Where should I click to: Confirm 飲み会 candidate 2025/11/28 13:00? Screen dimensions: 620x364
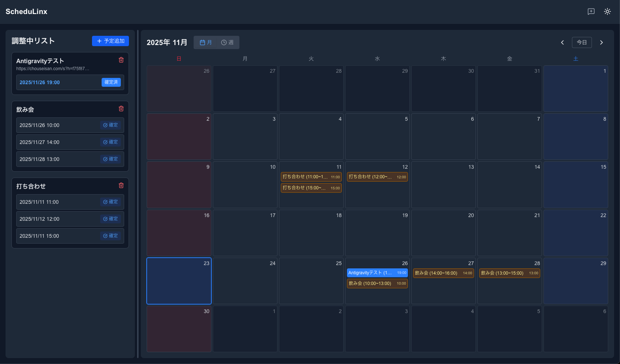tap(110, 159)
